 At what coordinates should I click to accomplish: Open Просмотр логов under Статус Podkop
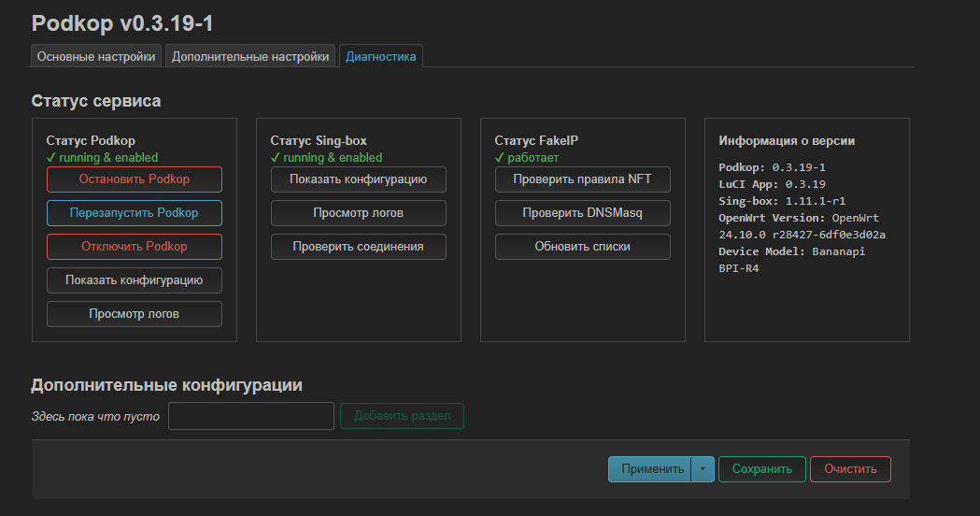[135, 315]
